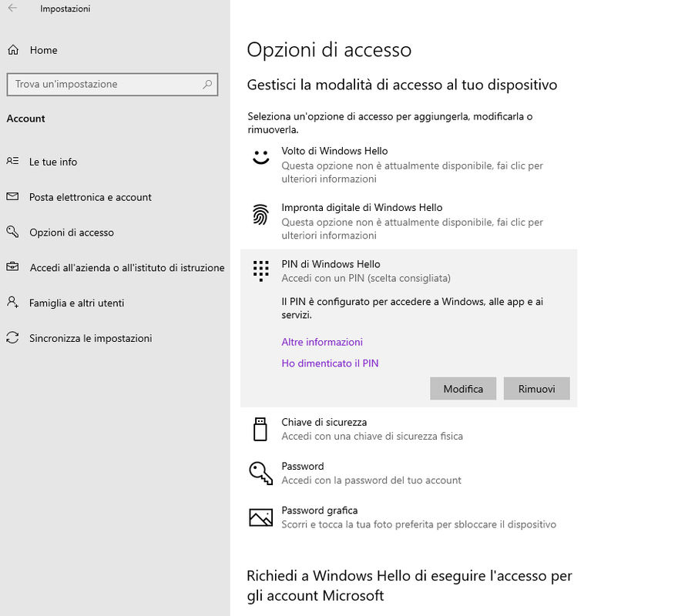Click the Impostazioni window title text

pyautogui.click(x=65, y=8)
